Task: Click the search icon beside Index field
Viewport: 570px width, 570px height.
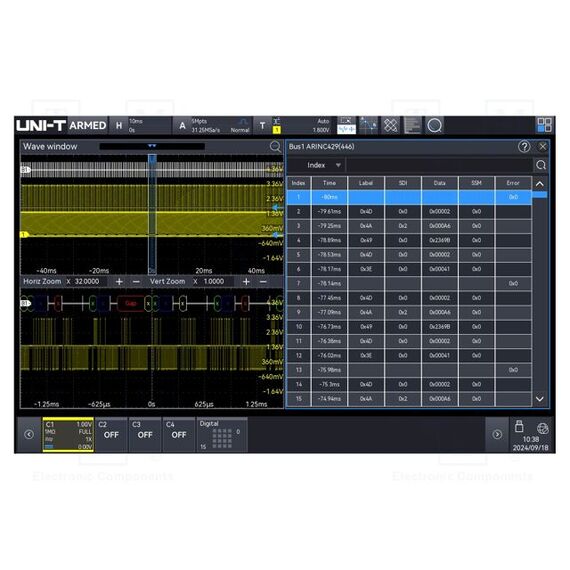Action: tap(541, 165)
